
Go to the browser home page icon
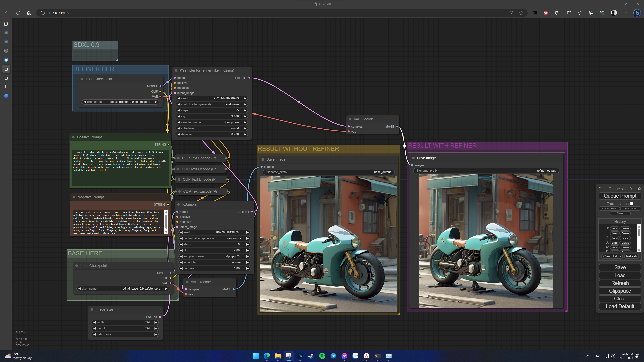29,13
